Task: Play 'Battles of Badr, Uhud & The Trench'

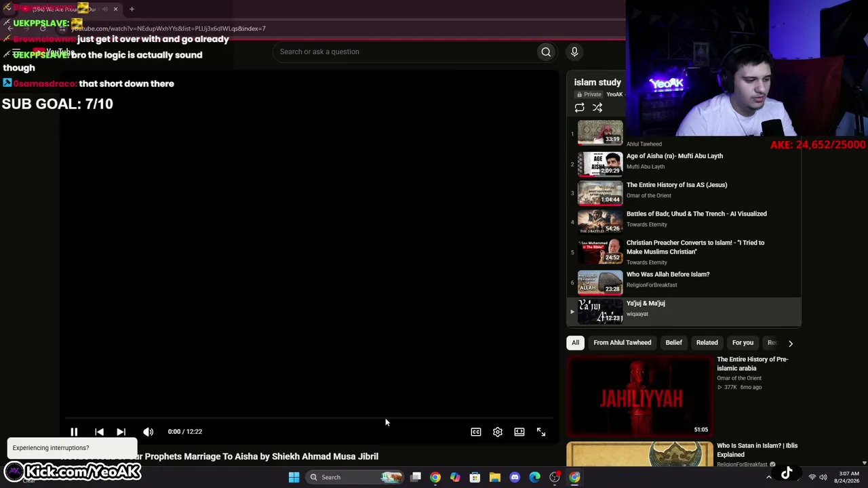Action: pos(696,214)
